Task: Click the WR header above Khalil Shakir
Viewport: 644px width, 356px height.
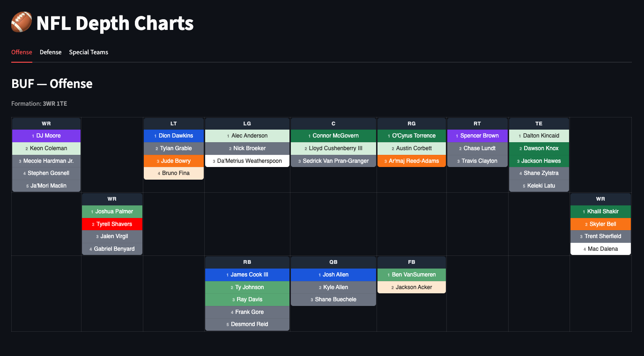Action: 600,199
